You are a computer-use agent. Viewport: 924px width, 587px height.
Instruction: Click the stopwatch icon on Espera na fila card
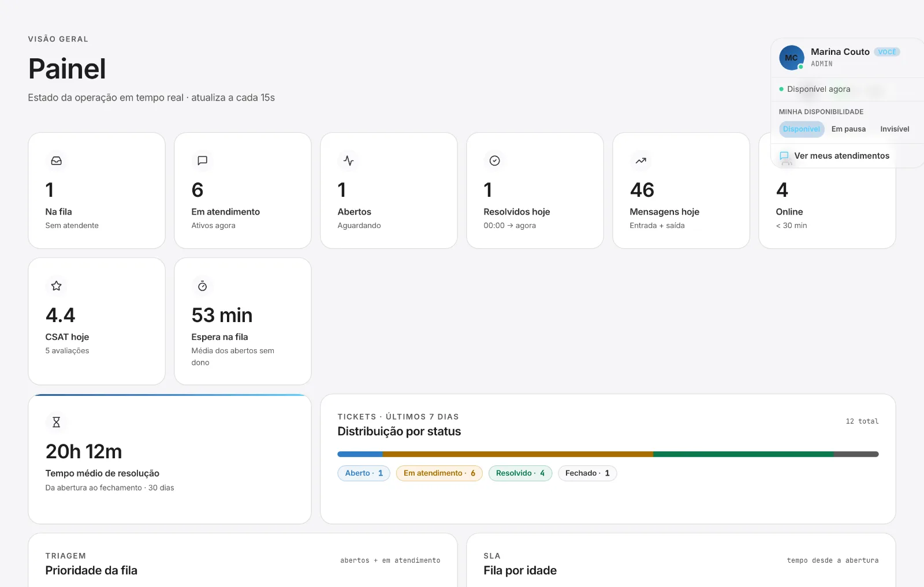click(202, 286)
